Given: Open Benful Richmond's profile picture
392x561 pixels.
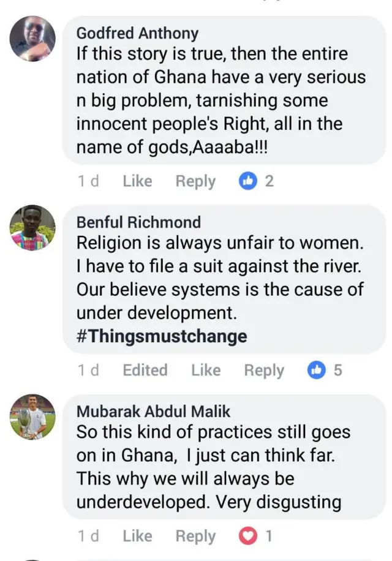Looking at the screenshot, I should click(x=32, y=227).
